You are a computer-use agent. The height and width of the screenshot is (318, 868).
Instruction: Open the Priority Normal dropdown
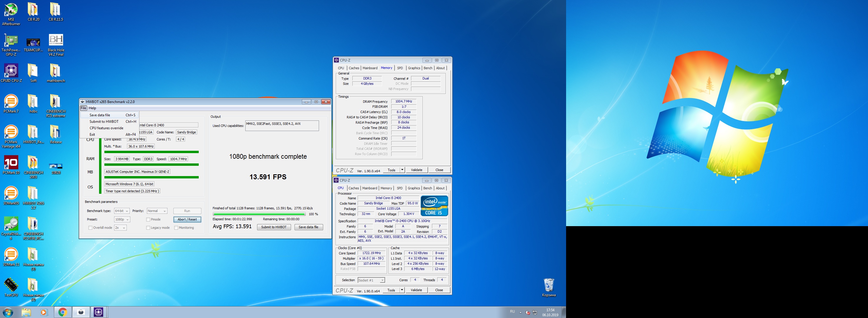click(x=157, y=211)
